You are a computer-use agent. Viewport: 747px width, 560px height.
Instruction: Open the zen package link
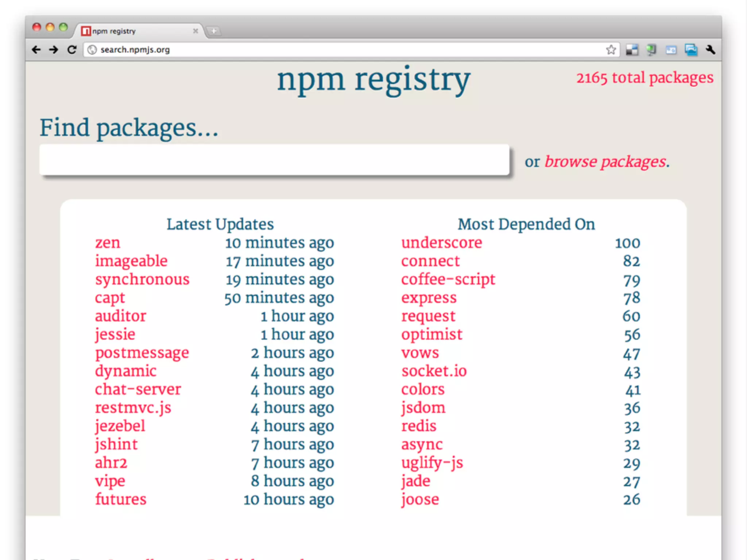coord(108,243)
